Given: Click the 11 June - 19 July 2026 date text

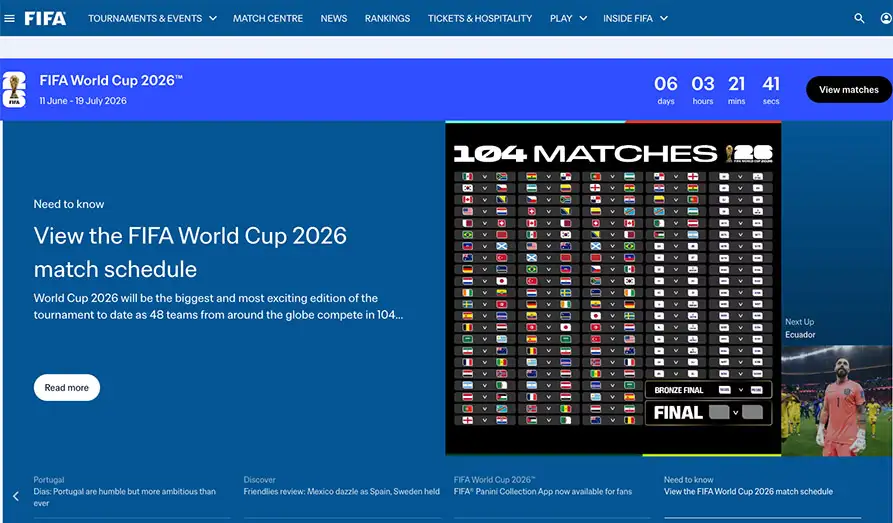Looking at the screenshot, I should point(83,101).
